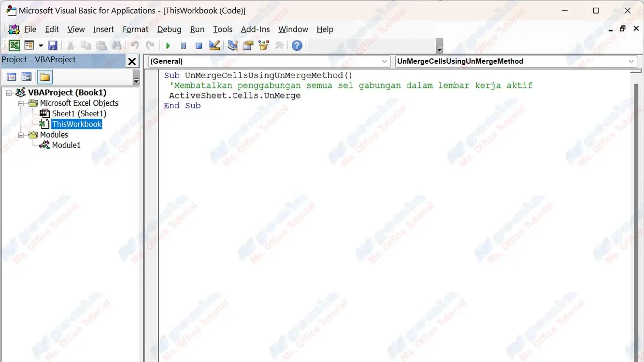Viewport: 644px width, 362px height.
Task: Collapse the Modules folder node
Action: pyautogui.click(x=21, y=135)
